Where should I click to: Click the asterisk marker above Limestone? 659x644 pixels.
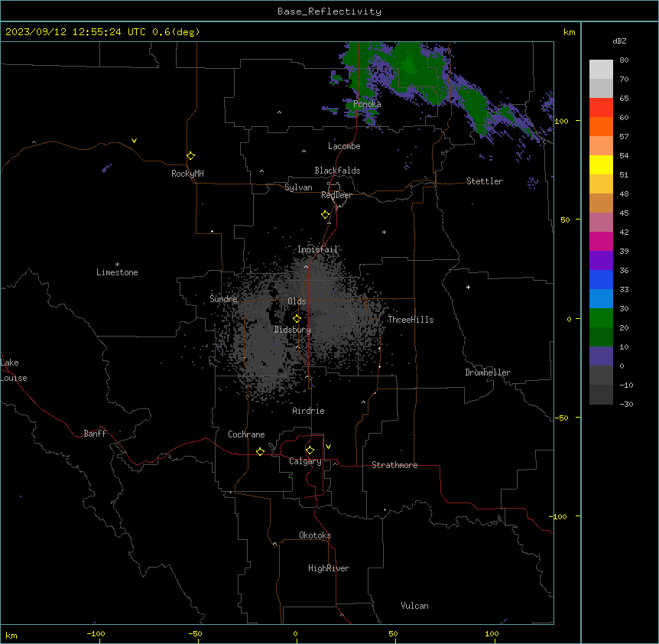[117, 265]
